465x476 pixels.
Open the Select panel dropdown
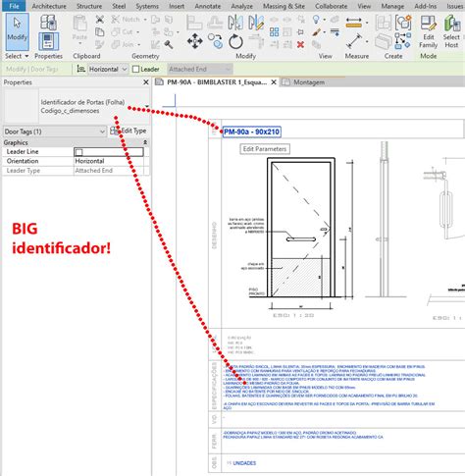click(x=17, y=56)
